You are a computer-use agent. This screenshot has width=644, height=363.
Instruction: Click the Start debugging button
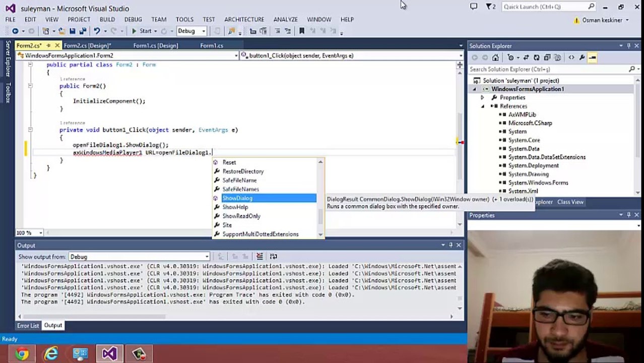142,31
